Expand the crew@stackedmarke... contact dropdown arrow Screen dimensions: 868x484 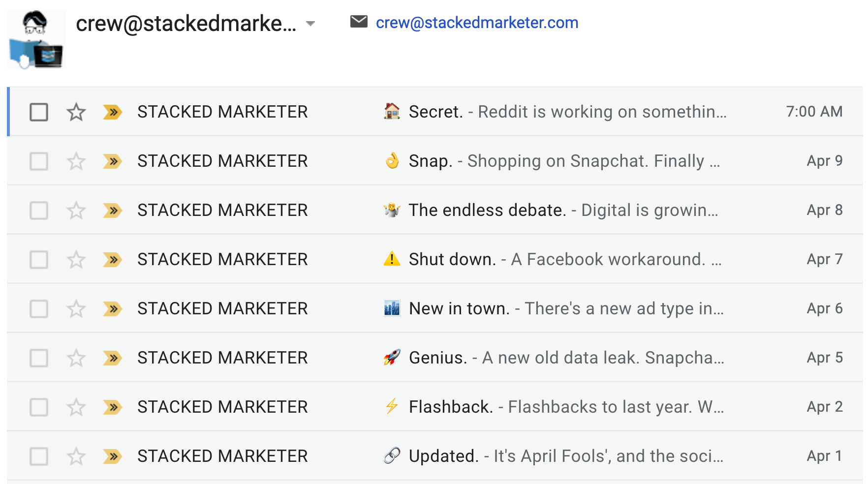click(x=310, y=24)
